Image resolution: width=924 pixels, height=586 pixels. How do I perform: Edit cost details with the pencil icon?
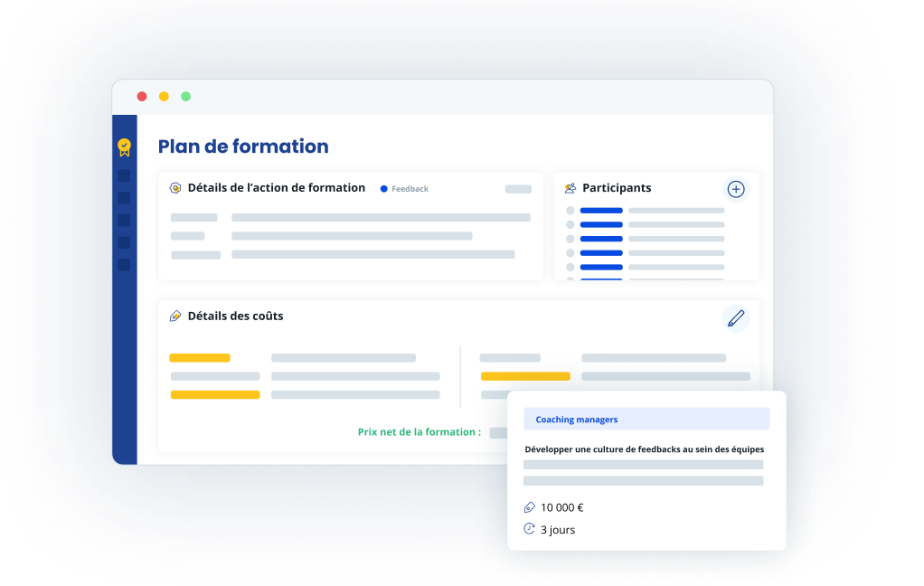click(735, 318)
